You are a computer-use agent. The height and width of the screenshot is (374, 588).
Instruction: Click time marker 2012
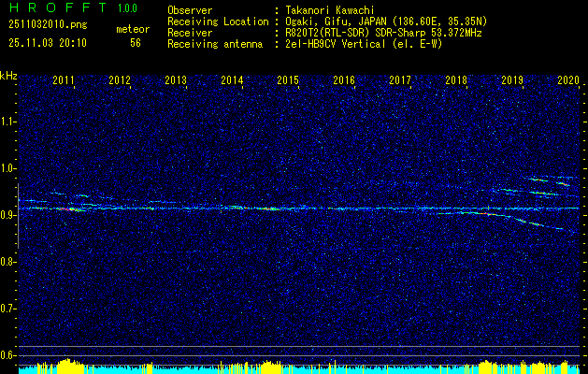(120, 79)
